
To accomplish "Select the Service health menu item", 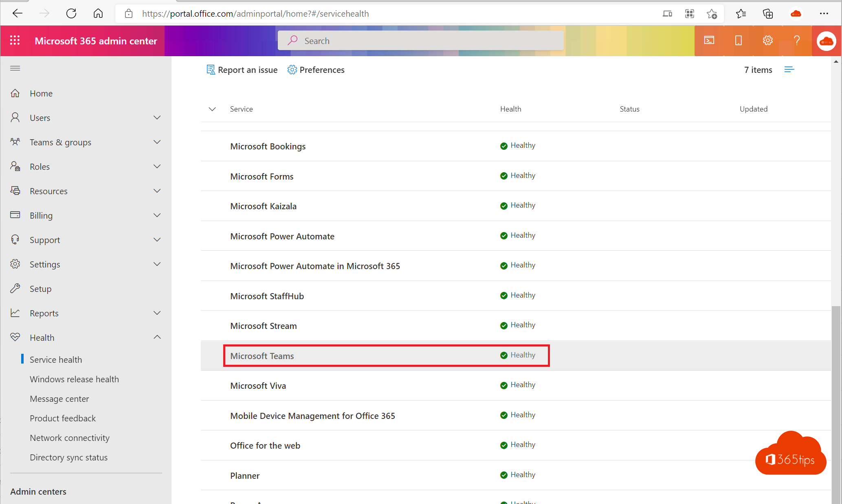I will click(55, 359).
